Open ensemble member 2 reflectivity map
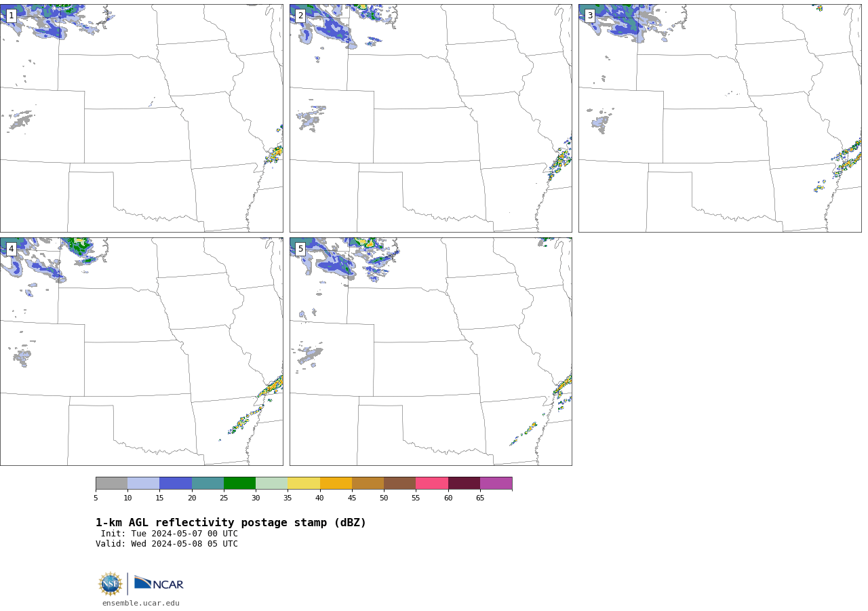 tap(431, 118)
